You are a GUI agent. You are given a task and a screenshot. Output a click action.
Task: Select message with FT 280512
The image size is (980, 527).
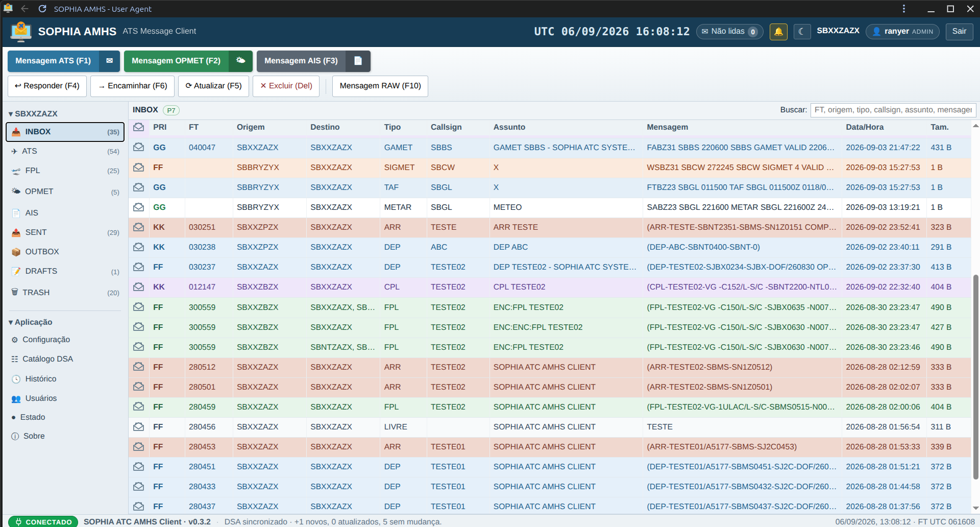[x=550, y=367]
